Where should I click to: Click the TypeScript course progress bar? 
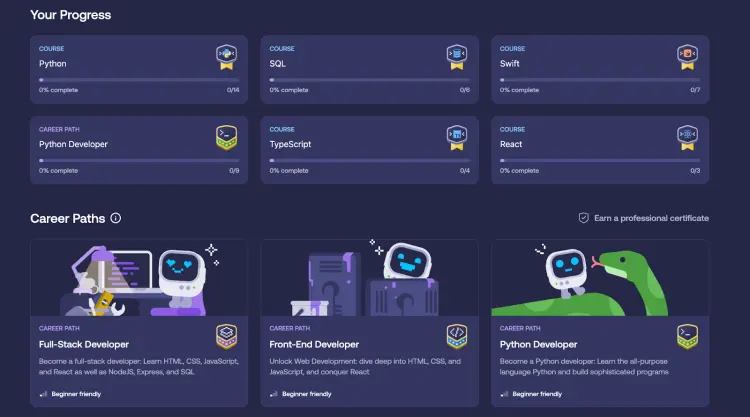pyautogui.click(x=370, y=160)
